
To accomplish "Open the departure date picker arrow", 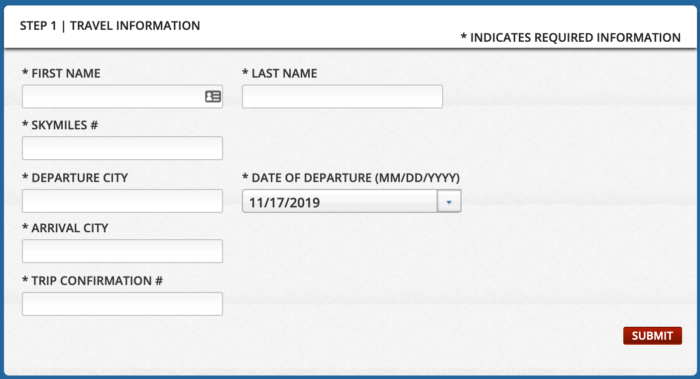I will tap(449, 202).
